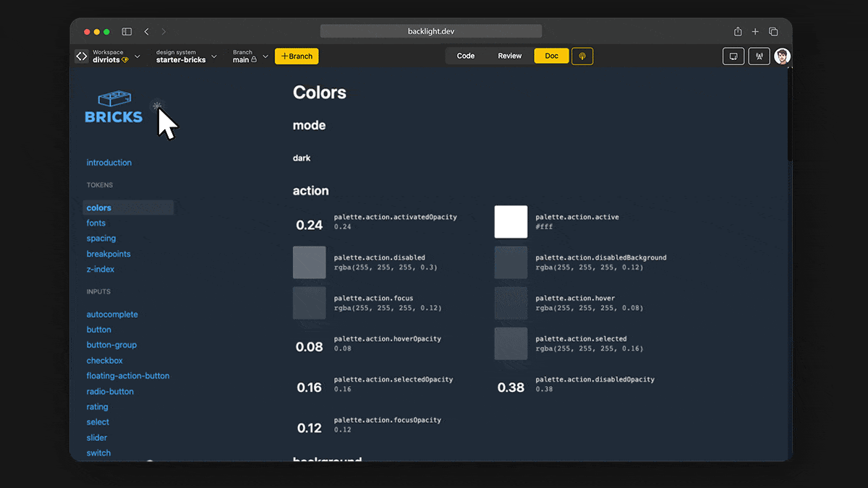
Task: Switch to the Code tab
Action: point(466,56)
